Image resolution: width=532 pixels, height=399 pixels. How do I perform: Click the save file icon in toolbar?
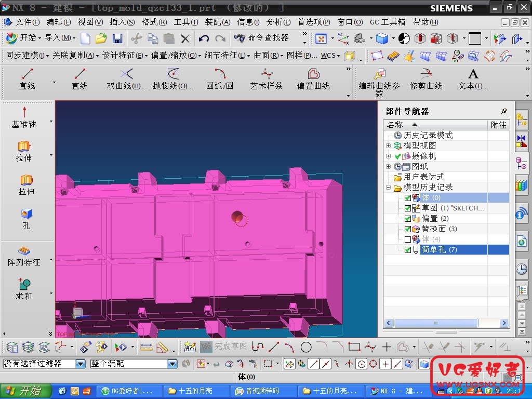(117, 38)
